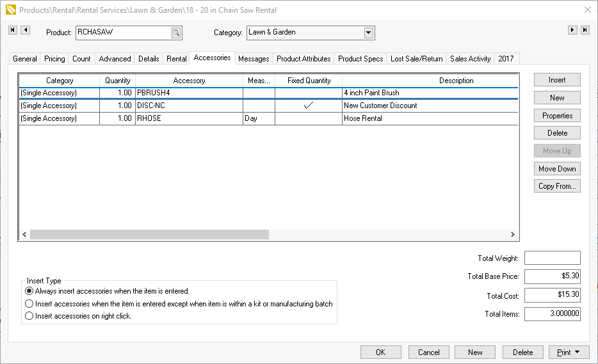
Task: Delete the selected accessory row
Action: tap(557, 133)
